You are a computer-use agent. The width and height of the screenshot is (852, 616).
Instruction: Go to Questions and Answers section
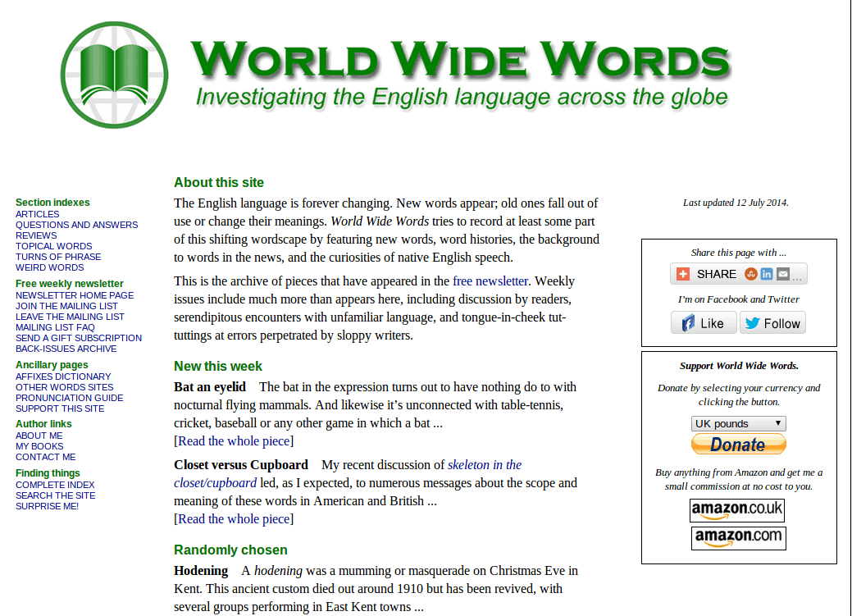click(x=76, y=225)
